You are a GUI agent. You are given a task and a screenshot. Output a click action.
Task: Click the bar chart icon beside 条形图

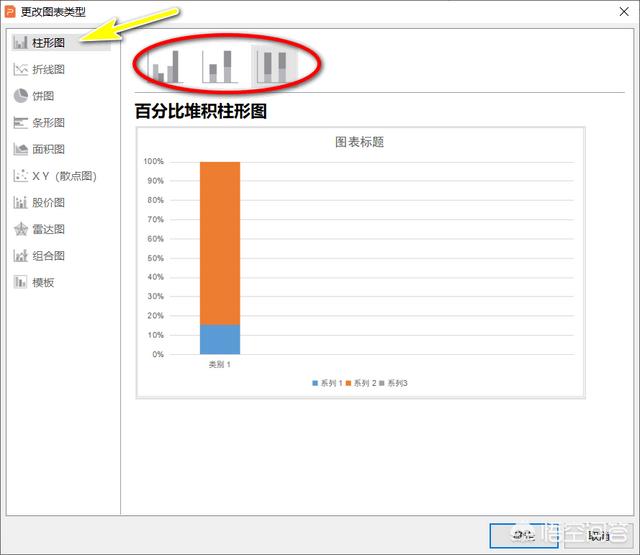[20, 122]
